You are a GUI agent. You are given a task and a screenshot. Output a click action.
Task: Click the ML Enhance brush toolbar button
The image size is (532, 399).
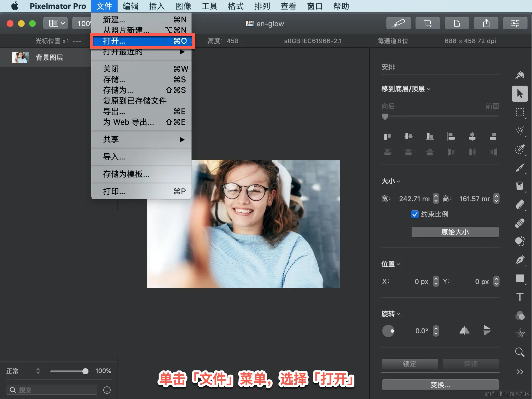pos(399,23)
